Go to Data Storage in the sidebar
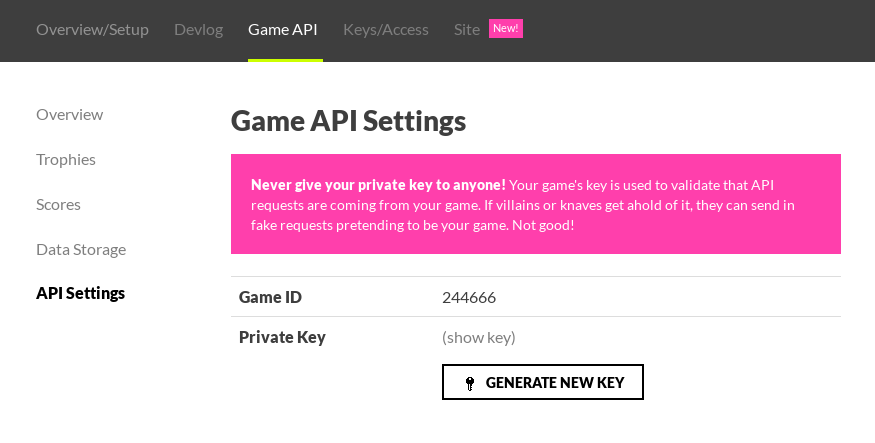Screen dimensions: 875x443 coord(81,249)
